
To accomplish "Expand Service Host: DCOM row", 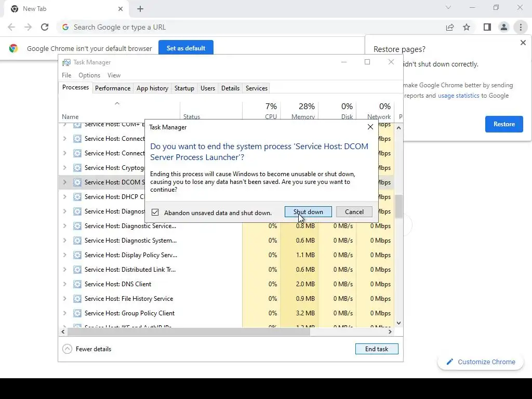I will click(x=65, y=182).
